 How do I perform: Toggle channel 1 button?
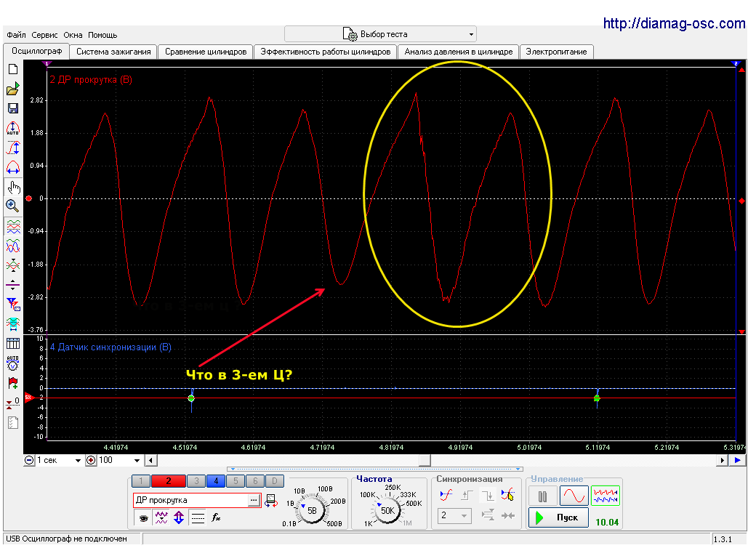[141, 480]
